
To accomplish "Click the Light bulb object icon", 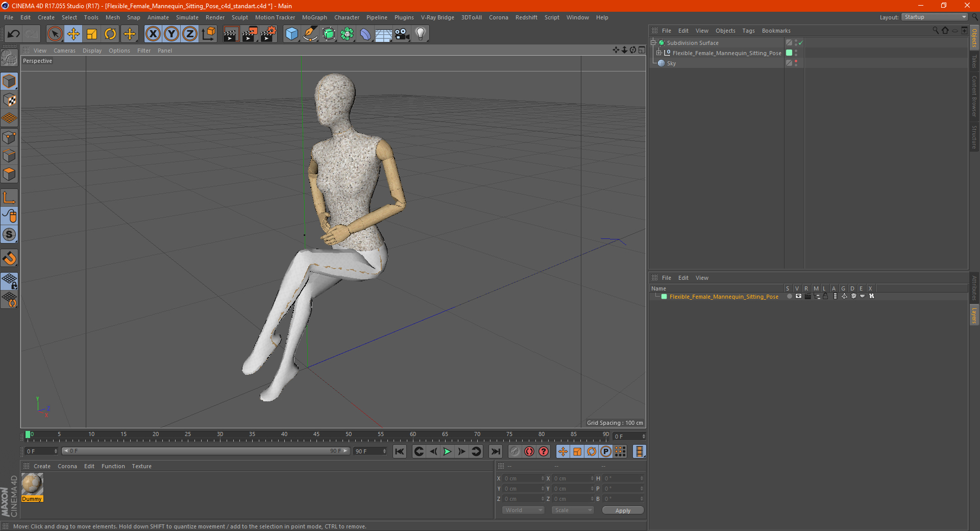I will click(420, 34).
